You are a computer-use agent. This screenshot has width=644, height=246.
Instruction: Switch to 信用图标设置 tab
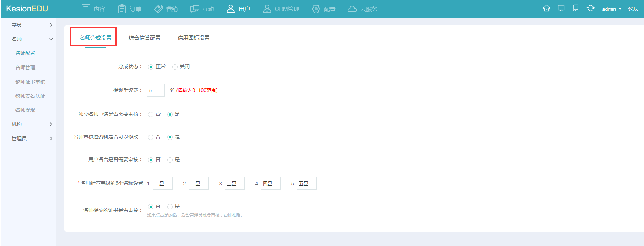coord(194,38)
